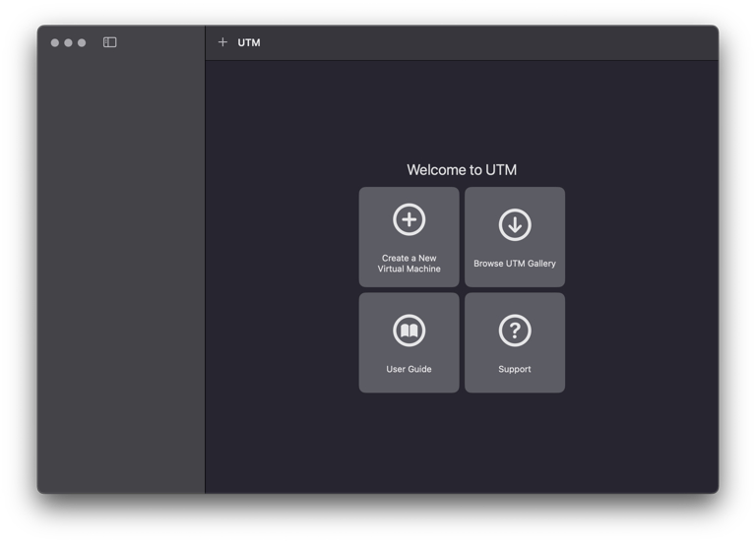The image size is (756, 543).
Task: Close the UTM window
Action: click(x=55, y=43)
